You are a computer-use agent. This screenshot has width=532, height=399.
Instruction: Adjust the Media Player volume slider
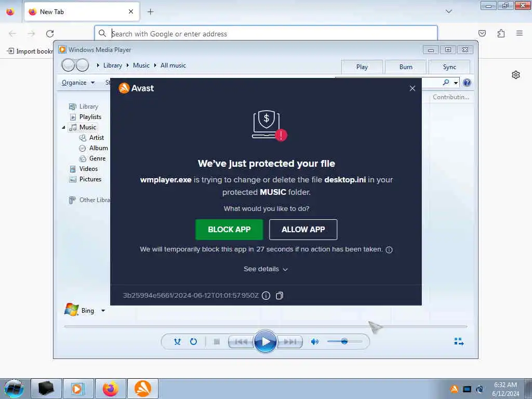[x=344, y=341]
